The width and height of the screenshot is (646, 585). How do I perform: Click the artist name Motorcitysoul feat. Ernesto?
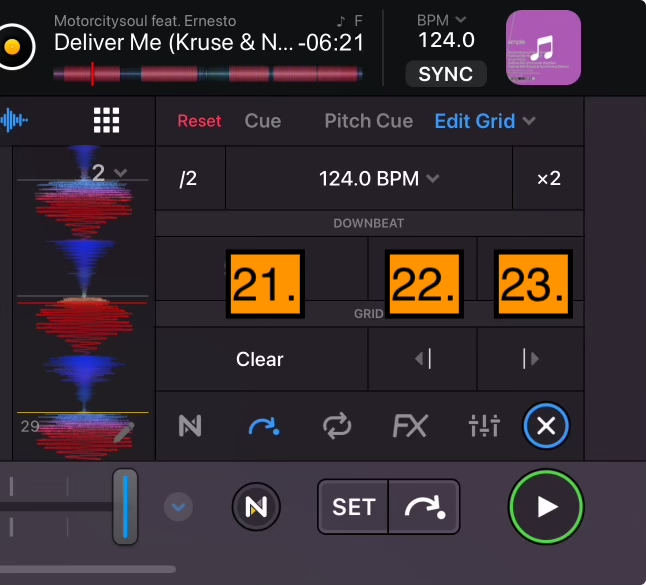[145, 21]
